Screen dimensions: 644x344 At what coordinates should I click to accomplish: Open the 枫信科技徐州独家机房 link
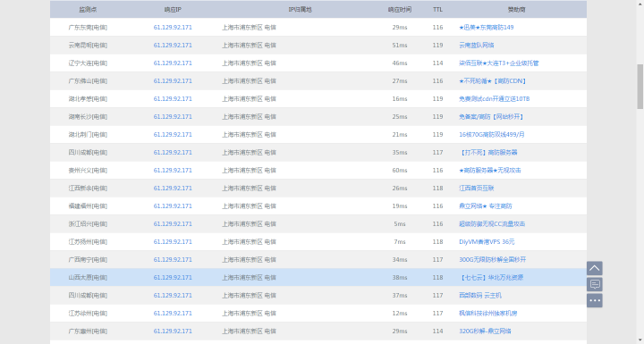click(487, 314)
